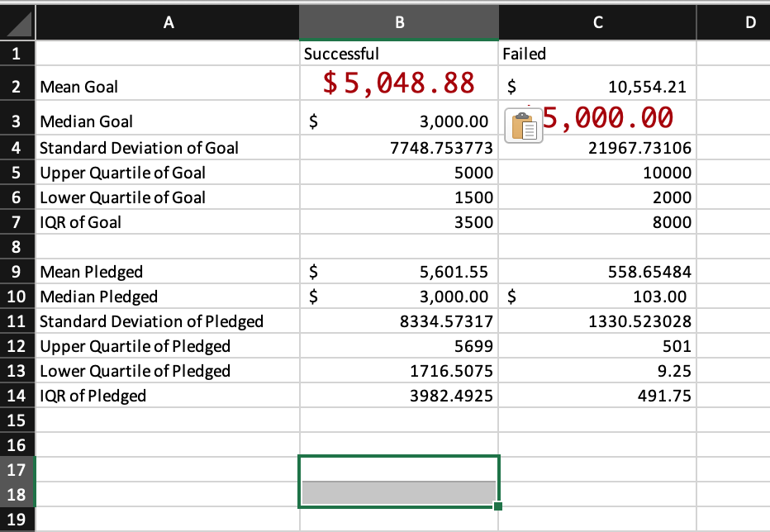Select row header 14
770x532 pixels.
coord(17,396)
